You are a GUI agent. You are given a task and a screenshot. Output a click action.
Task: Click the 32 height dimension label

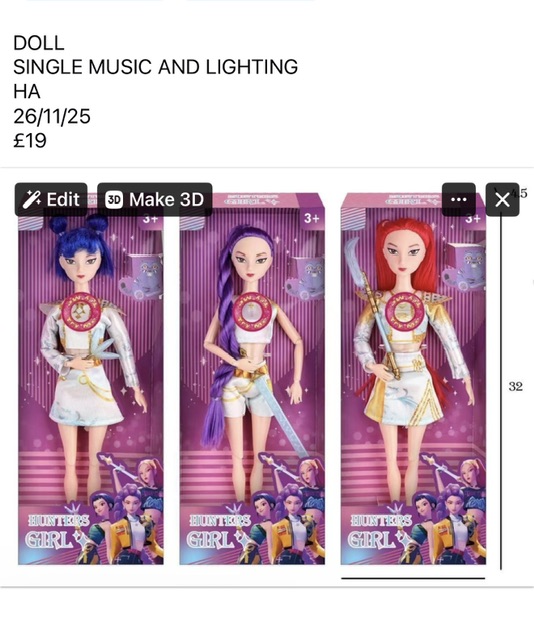click(x=516, y=386)
